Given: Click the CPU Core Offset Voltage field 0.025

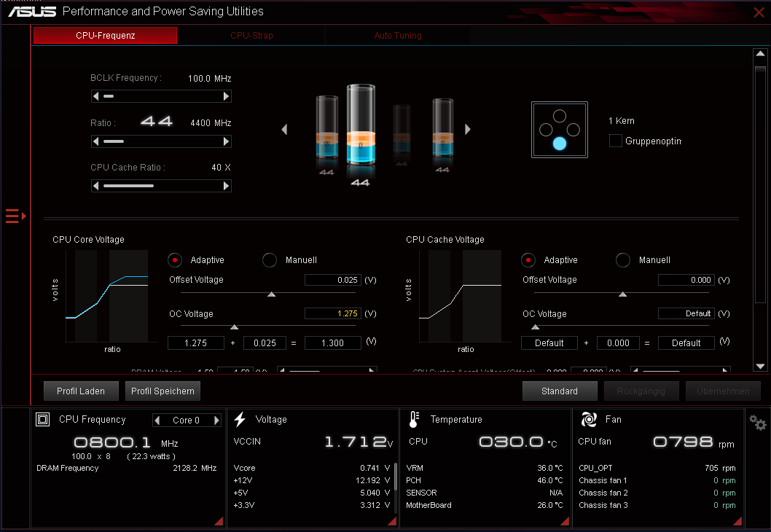Looking at the screenshot, I should [x=333, y=280].
